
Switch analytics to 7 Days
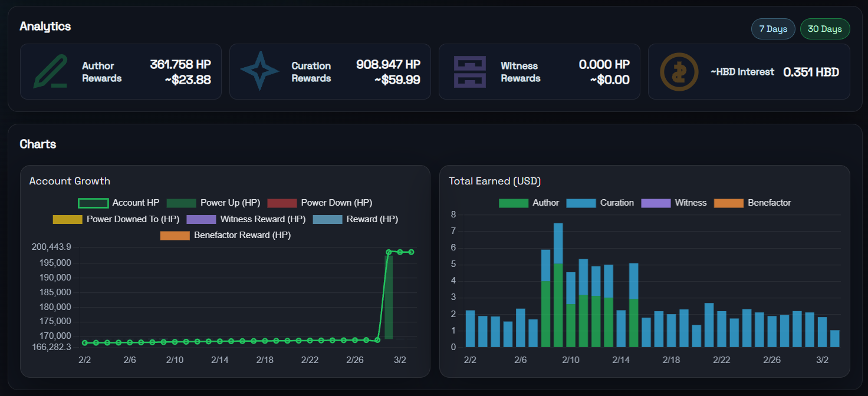[773, 29]
